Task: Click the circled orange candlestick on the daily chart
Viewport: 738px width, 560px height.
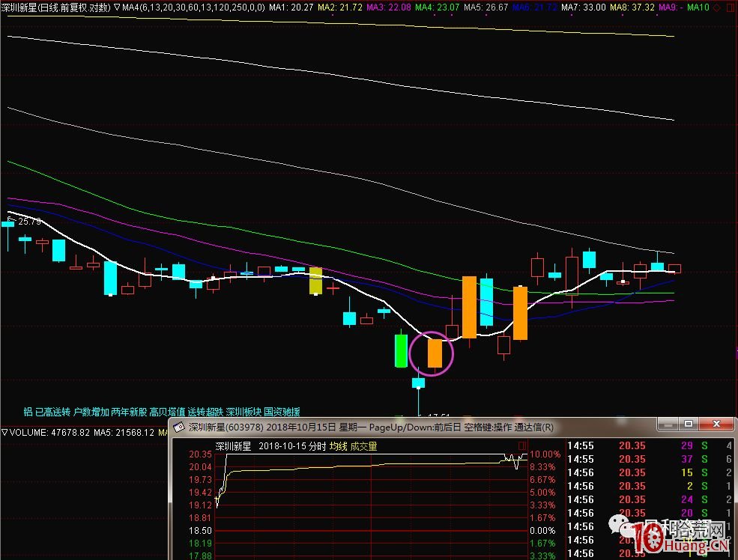Action: [x=435, y=353]
